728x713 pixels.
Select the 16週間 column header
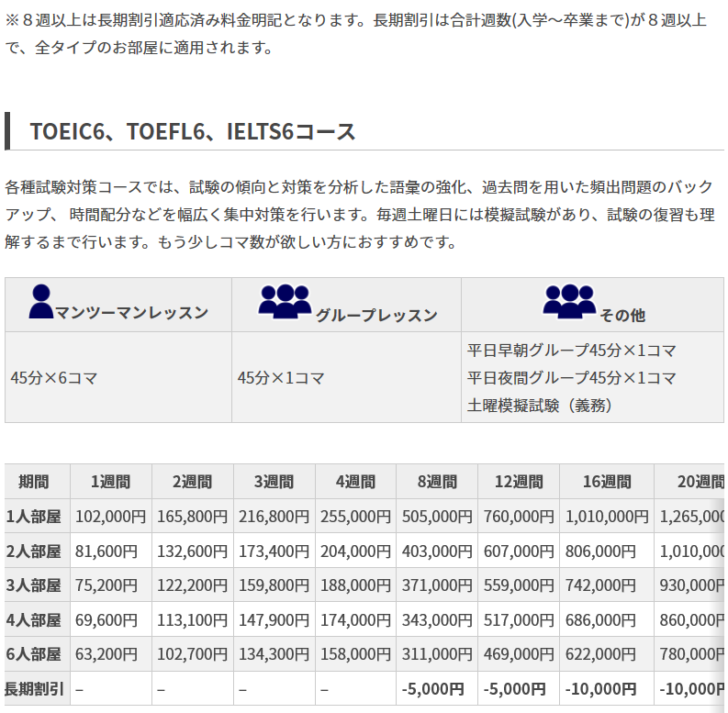606,482
